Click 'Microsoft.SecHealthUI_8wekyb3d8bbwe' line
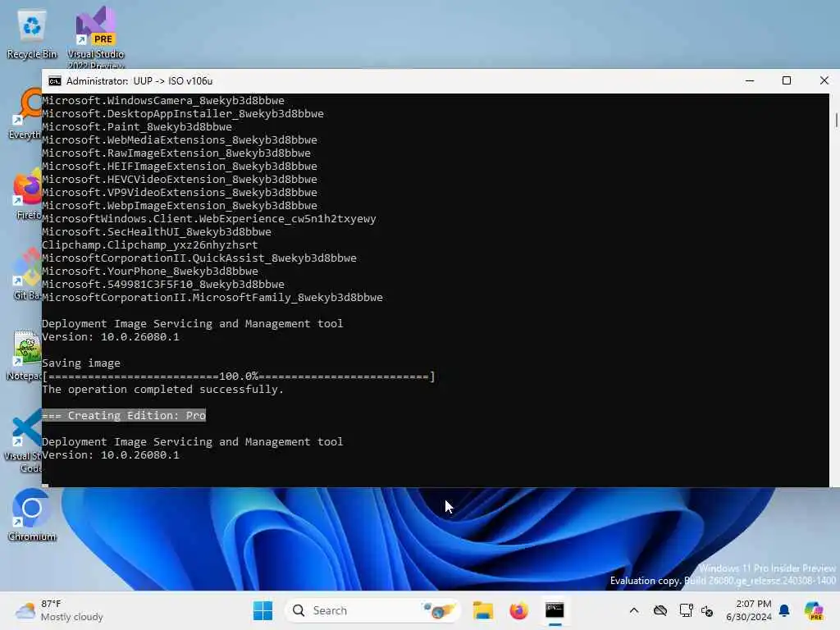 click(157, 231)
